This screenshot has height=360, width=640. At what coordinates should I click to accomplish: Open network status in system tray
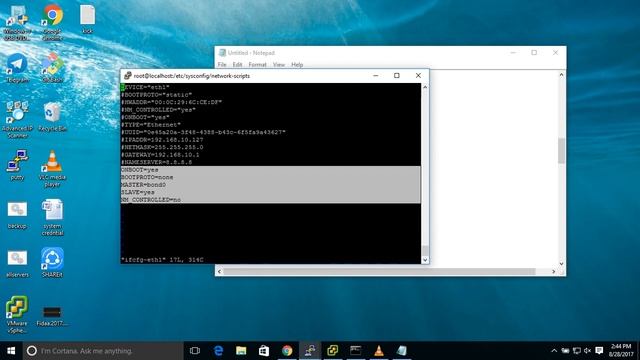click(577, 351)
